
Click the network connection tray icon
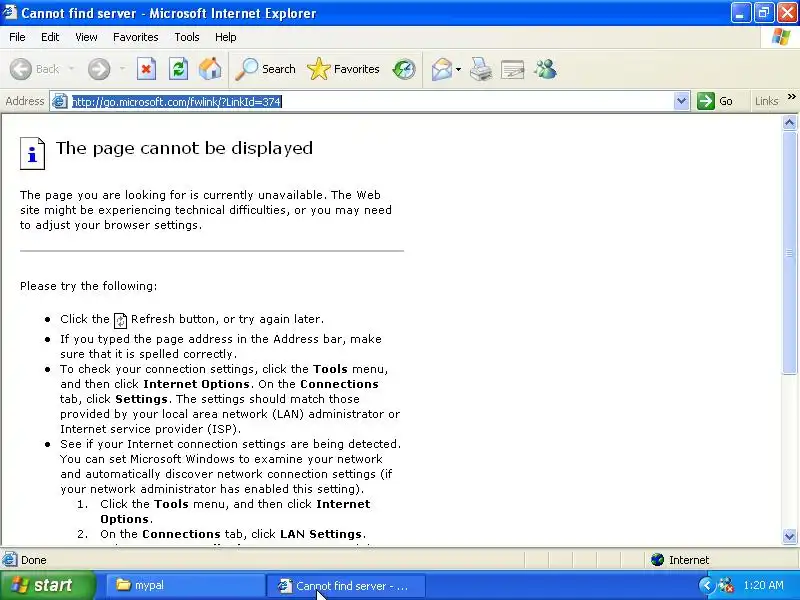[726, 585]
